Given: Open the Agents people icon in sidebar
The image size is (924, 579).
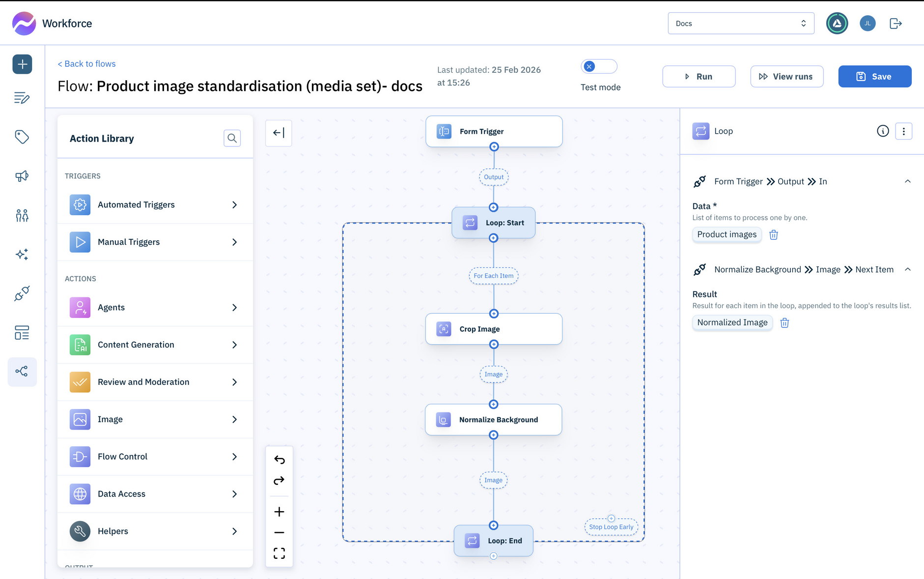Looking at the screenshot, I should [x=22, y=215].
